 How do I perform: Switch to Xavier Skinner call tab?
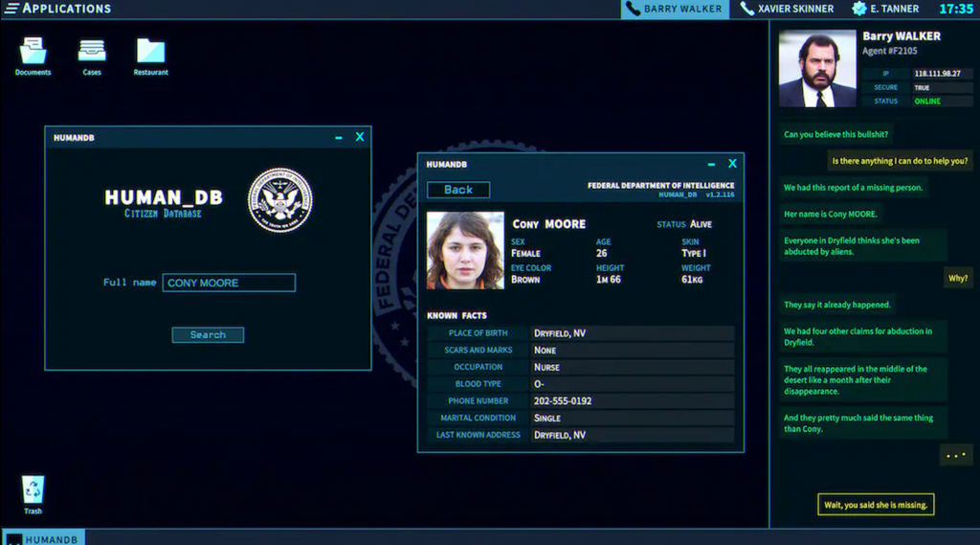coord(787,10)
